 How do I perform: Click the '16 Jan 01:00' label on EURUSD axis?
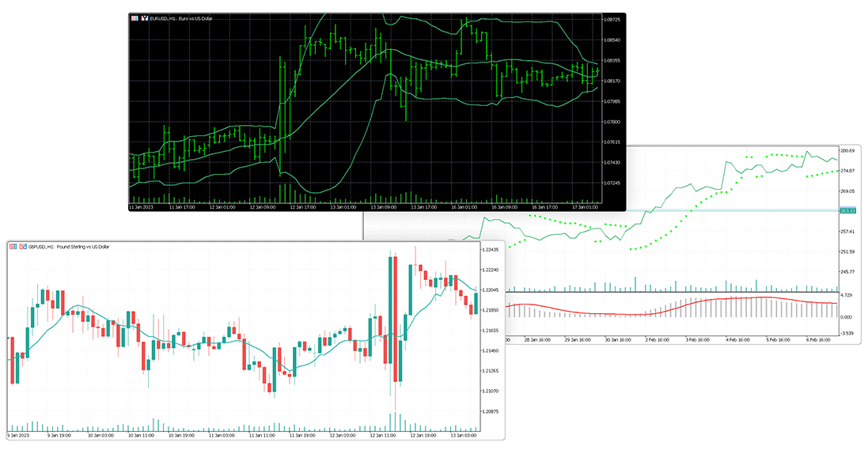[464, 207]
